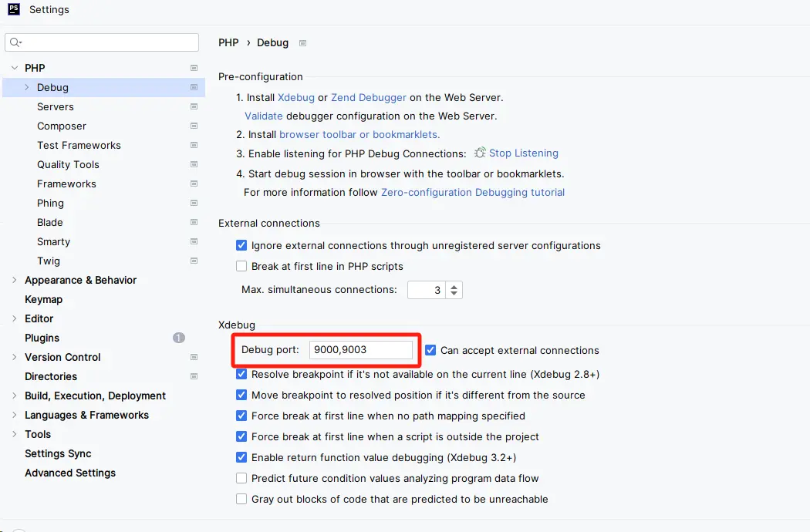This screenshot has width=810, height=532.
Task: Expand the Appearance & Behavior section
Action: pyautogui.click(x=15, y=280)
